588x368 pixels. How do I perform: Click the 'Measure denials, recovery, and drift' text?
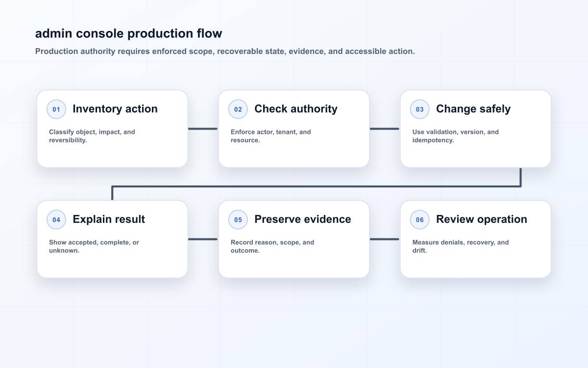[x=461, y=246]
